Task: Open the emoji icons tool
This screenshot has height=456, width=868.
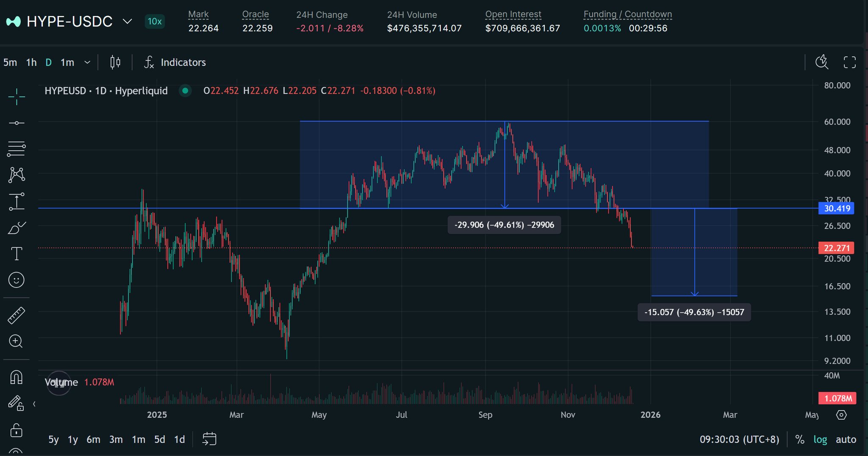Action: coord(17,280)
